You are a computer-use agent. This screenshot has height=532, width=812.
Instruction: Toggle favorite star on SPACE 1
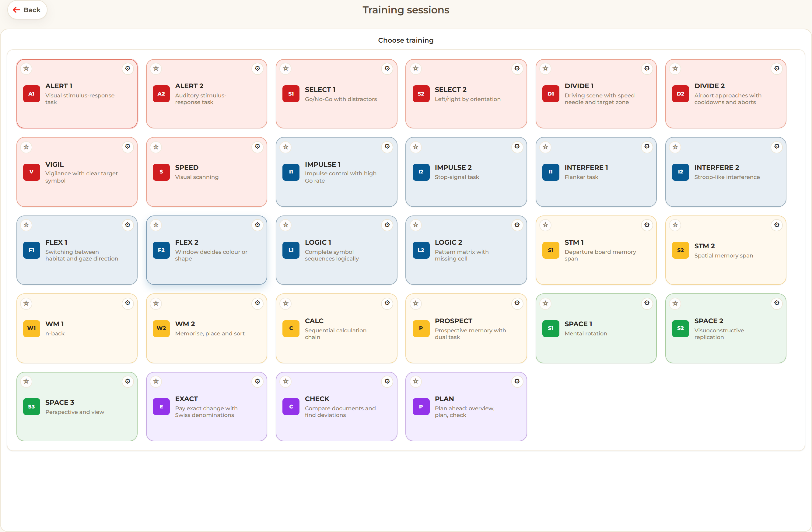coord(545,303)
